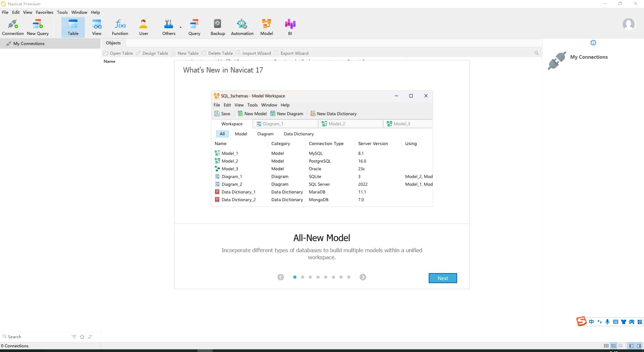Switch to icon view in status bar
644x352 pixels.
click(606, 346)
